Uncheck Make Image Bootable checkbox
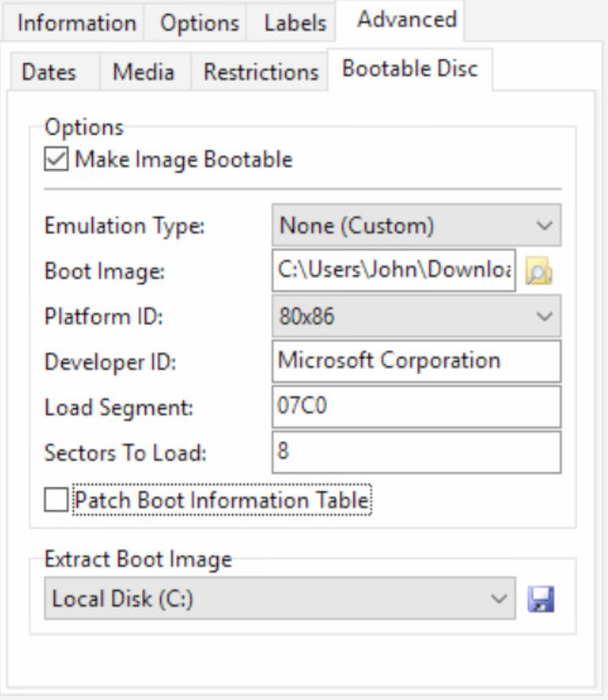Screen dimensions: 608x700 tap(57, 159)
